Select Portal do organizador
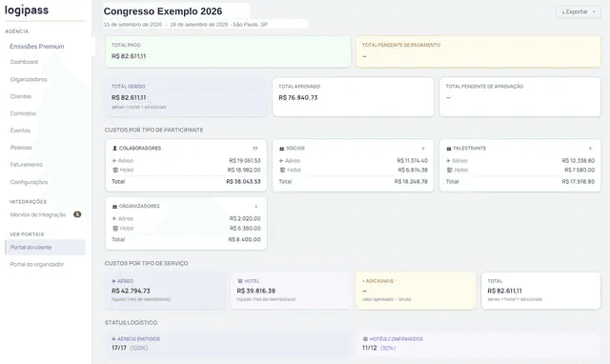610x364 pixels. [37, 265]
